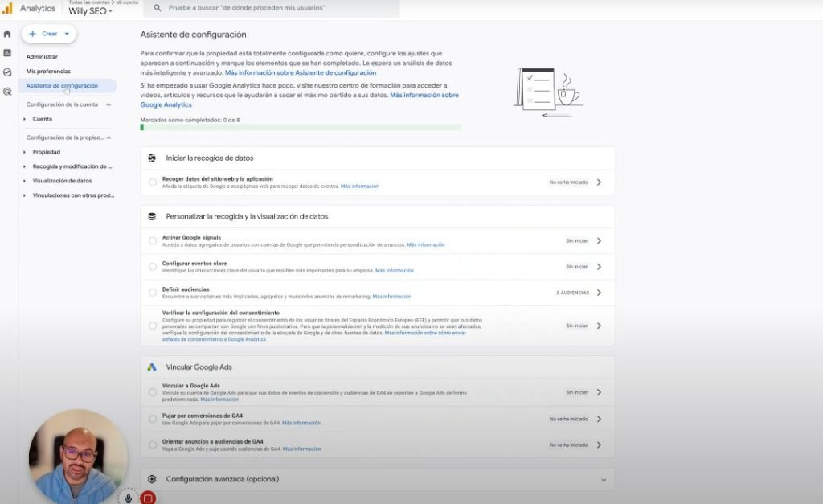
Task: Expand the Propiedad tree item
Action: coord(25,152)
